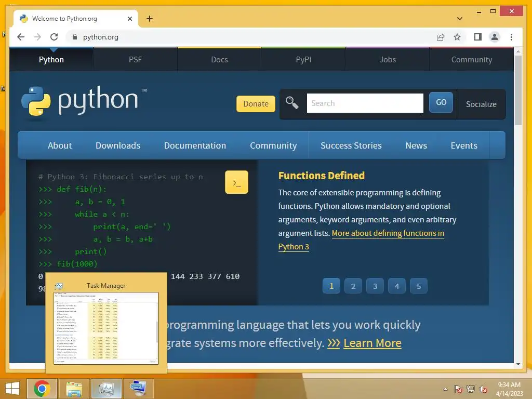Open the PSF top tab
This screenshot has height=399, width=532.
136,59
